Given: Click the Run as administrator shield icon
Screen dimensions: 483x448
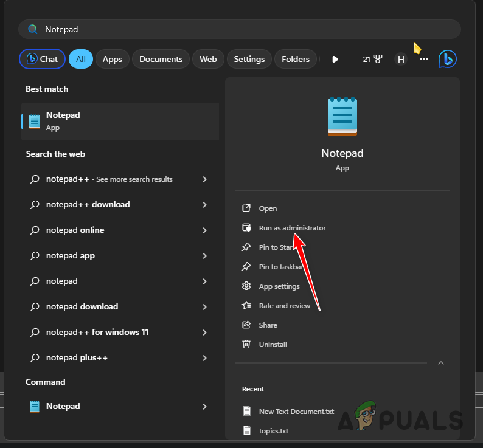Looking at the screenshot, I should (x=246, y=227).
